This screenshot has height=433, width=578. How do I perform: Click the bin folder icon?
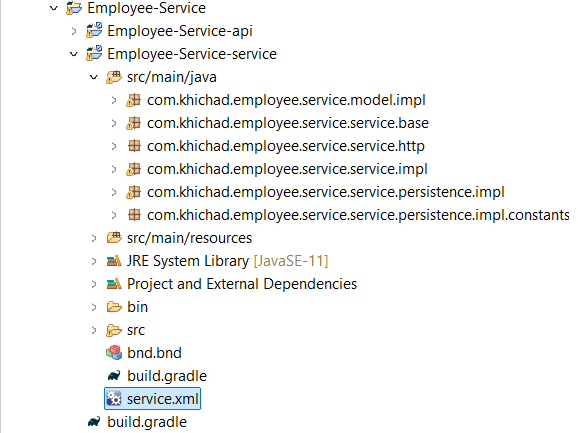(114, 307)
